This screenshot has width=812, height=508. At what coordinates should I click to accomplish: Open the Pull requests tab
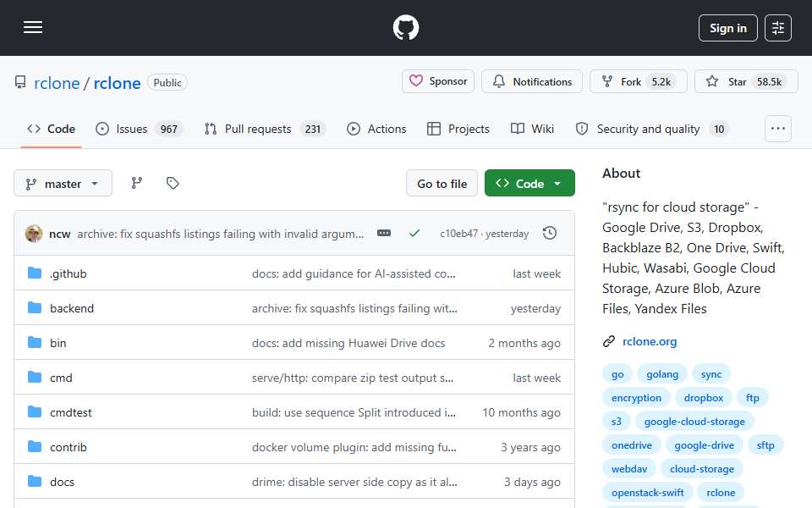pyautogui.click(x=265, y=129)
